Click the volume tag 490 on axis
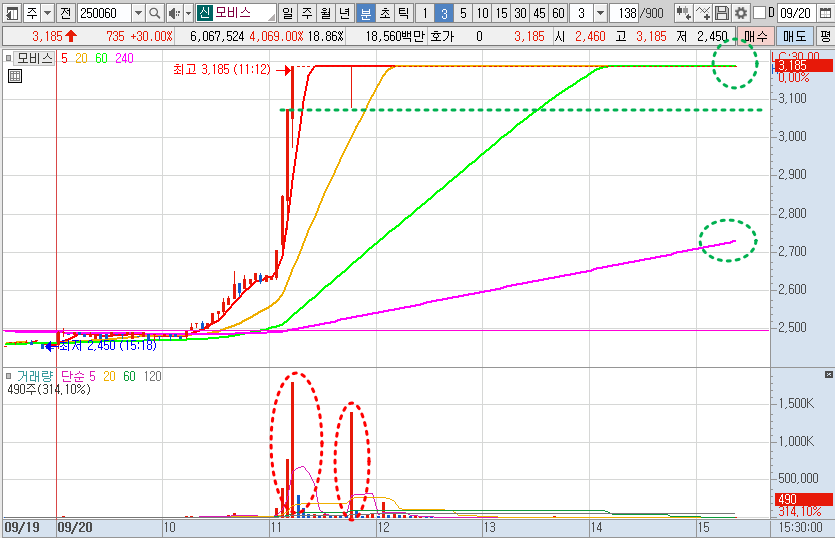The image size is (835, 538). [x=804, y=499]
